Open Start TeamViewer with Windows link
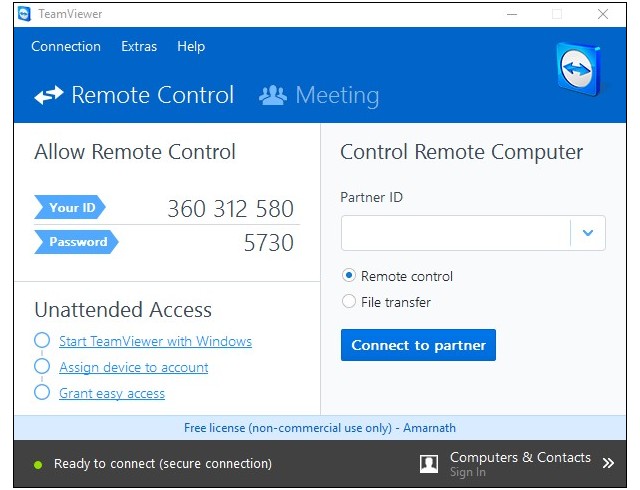The image size is (640, 490). pyautogui.click(x=155, y=342)
